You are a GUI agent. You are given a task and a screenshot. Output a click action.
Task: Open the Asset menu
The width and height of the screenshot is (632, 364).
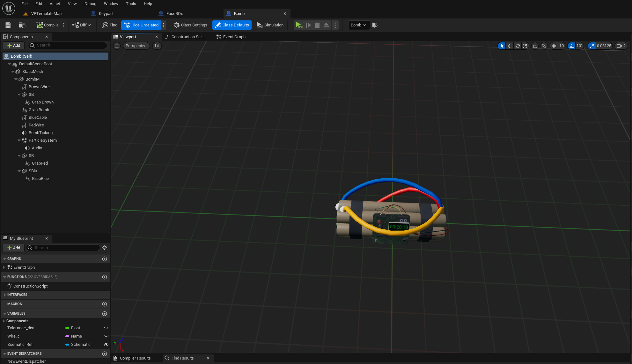(x=55, y=4)
